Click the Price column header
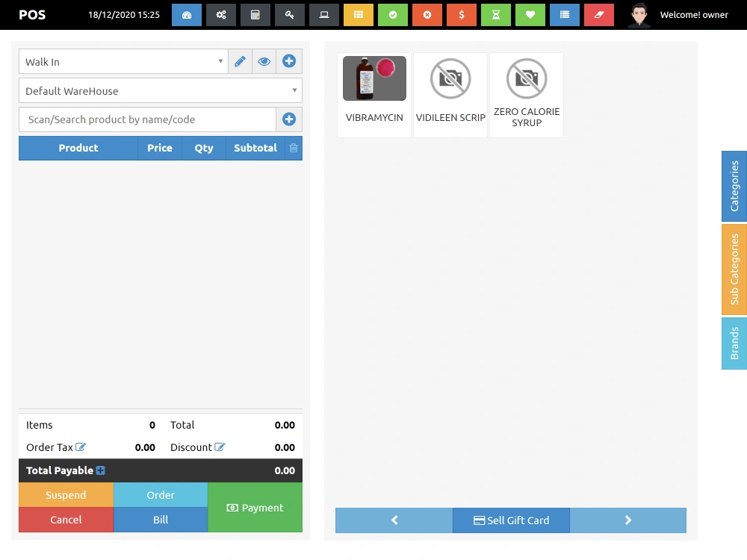Viewport: 747px width, 560px height. [x=160, y=148]
